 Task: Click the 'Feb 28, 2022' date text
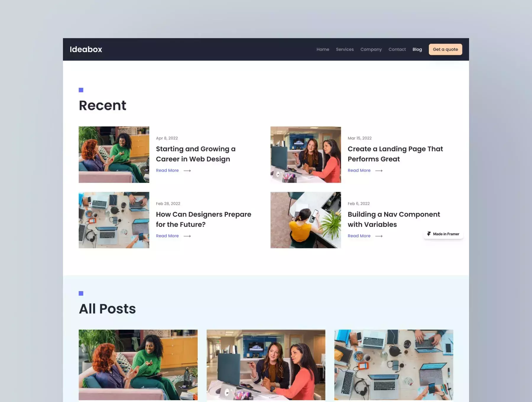(x=168, y=204)
